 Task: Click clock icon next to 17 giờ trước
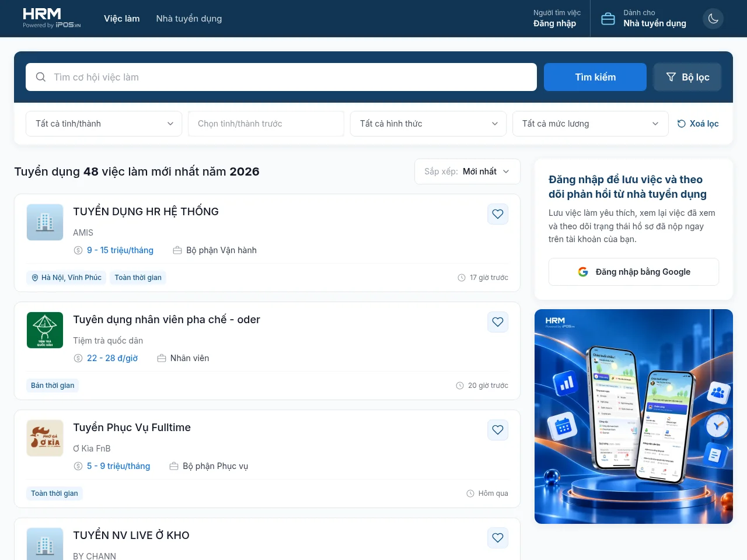462,278
